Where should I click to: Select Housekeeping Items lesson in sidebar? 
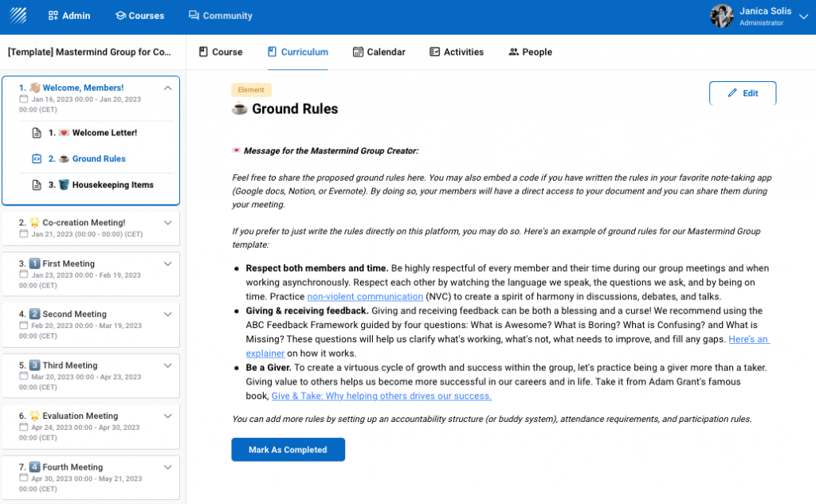(112, 185)
